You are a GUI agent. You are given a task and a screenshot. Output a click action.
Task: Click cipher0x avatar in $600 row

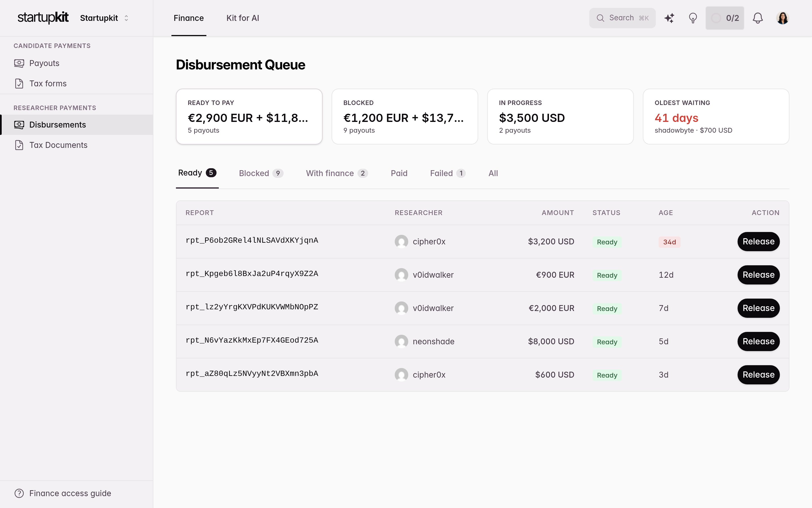pos(401,375)
